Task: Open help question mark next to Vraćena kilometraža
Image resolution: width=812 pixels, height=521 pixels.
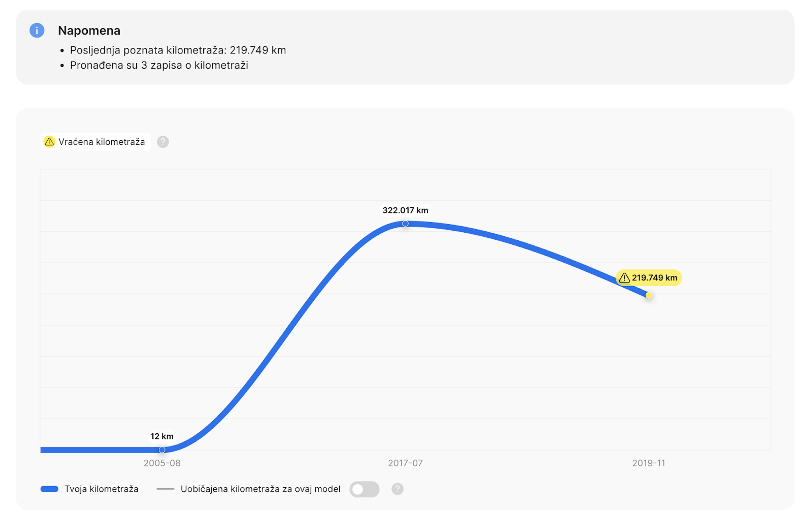Action: (x=163, y=142)
